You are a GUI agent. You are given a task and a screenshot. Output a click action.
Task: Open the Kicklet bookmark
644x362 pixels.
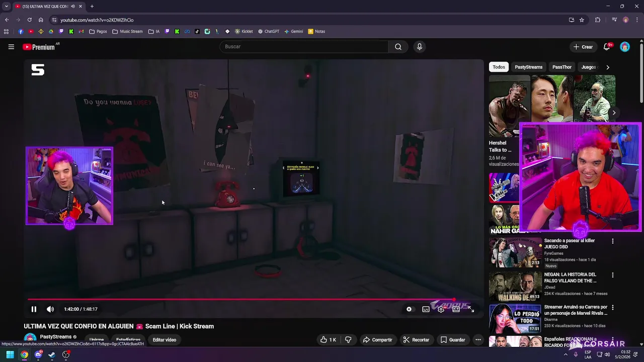point(244,31)
